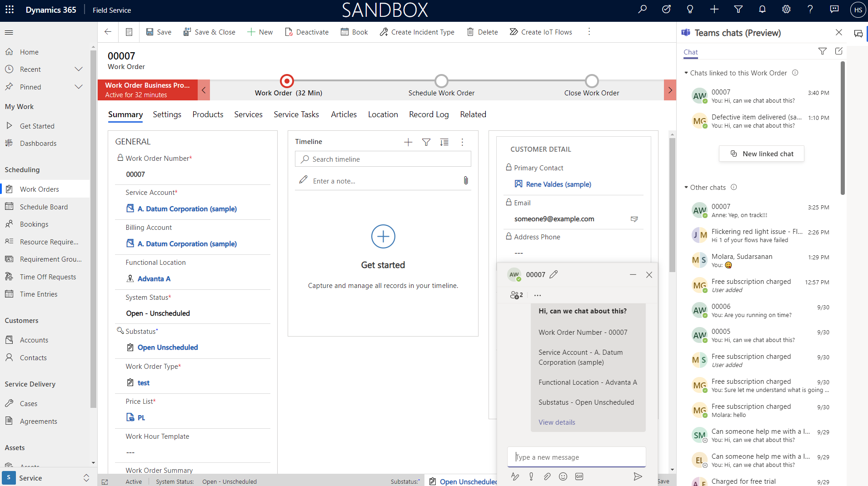Open the notifications bell
868x486 pixels.
point(763,10)
